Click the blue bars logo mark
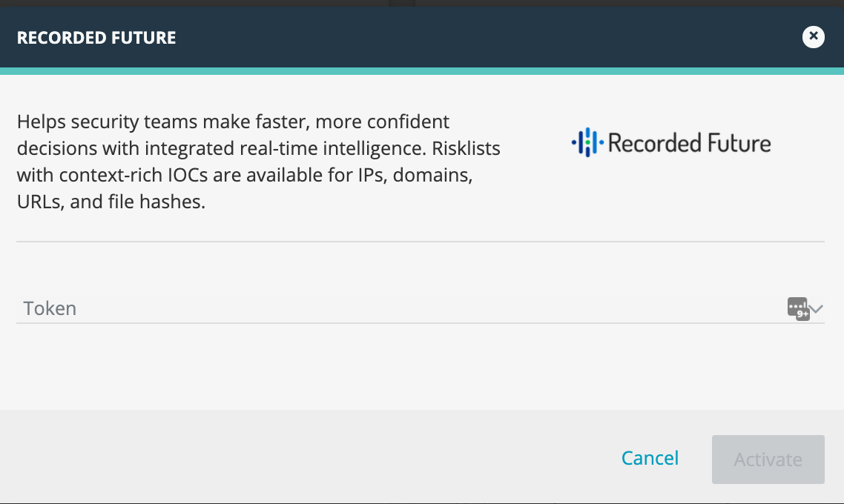This screenshot has height=504, width=844. click(x=588, y=142)
